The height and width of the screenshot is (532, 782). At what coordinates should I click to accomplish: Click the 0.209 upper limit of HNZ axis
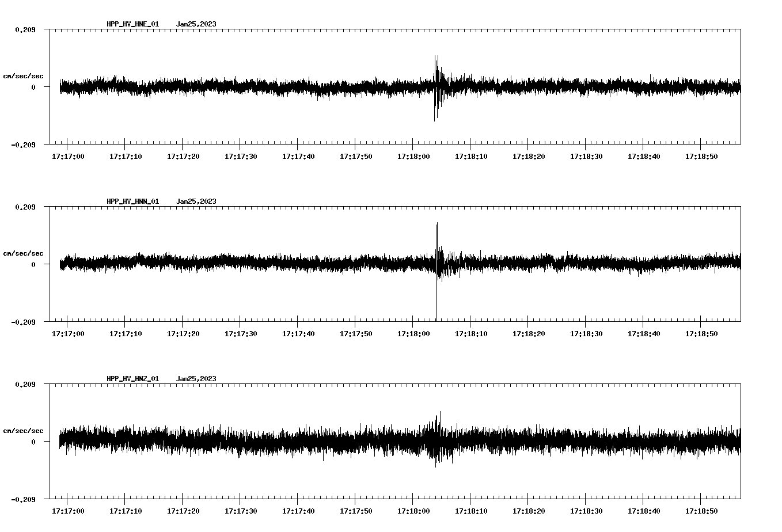[x=25, y=384]
